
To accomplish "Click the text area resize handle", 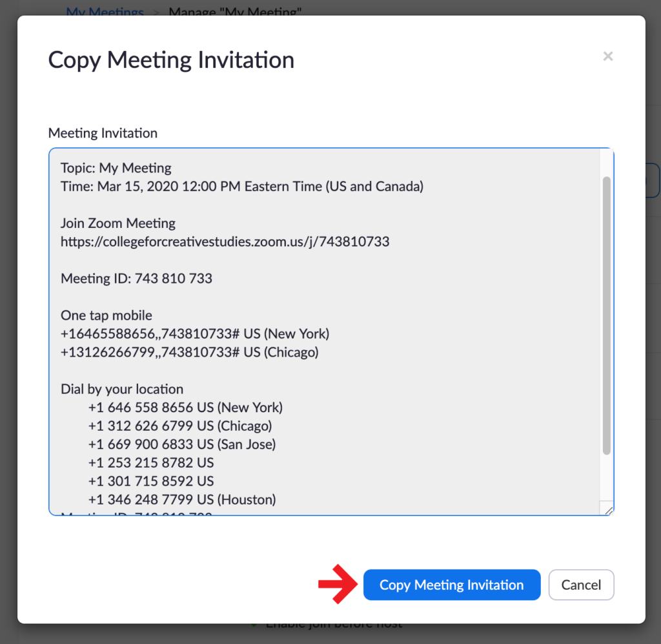I will (607, 509).
